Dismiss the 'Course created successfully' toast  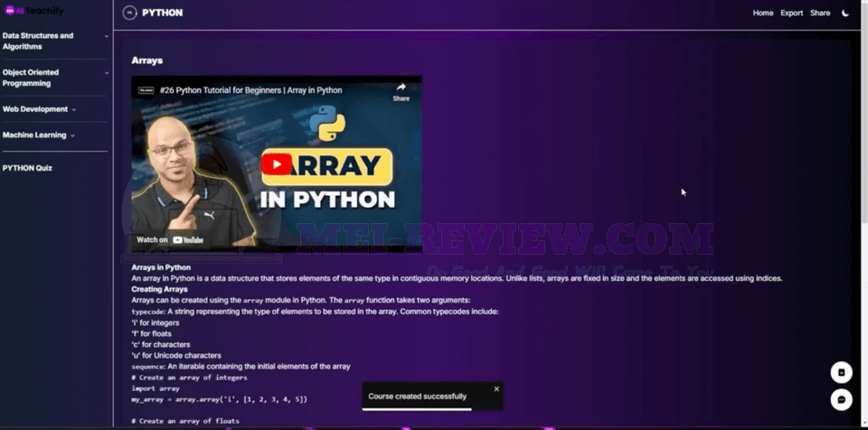(496, 389)
